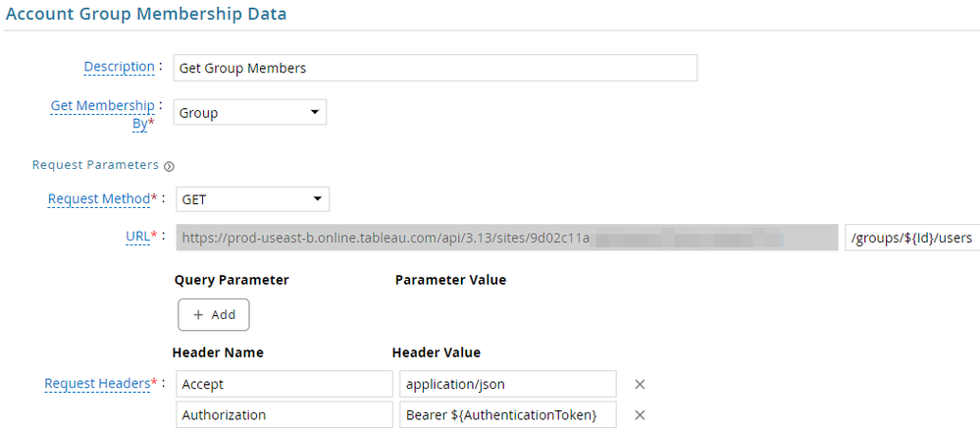Expand the Request Parameters section arrow

point(169,166)
